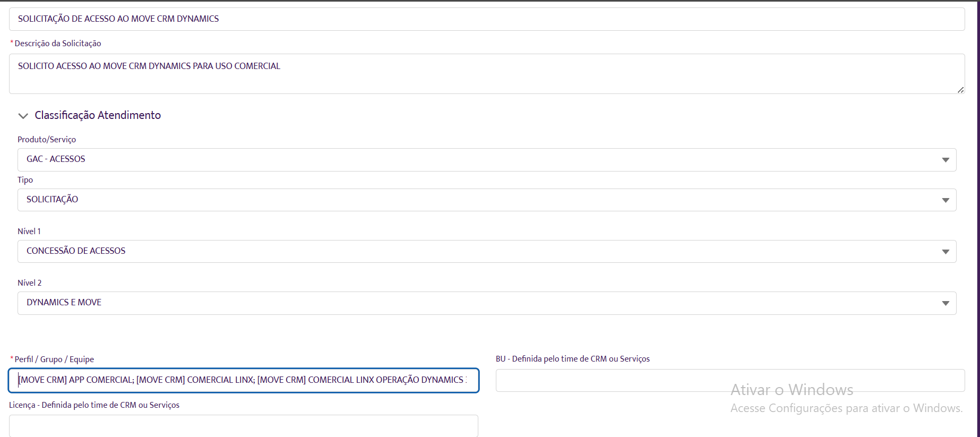
Task: Open the Produto/Serviço dropdown showing GAC - ACESSOS
Action: point(487,160)
